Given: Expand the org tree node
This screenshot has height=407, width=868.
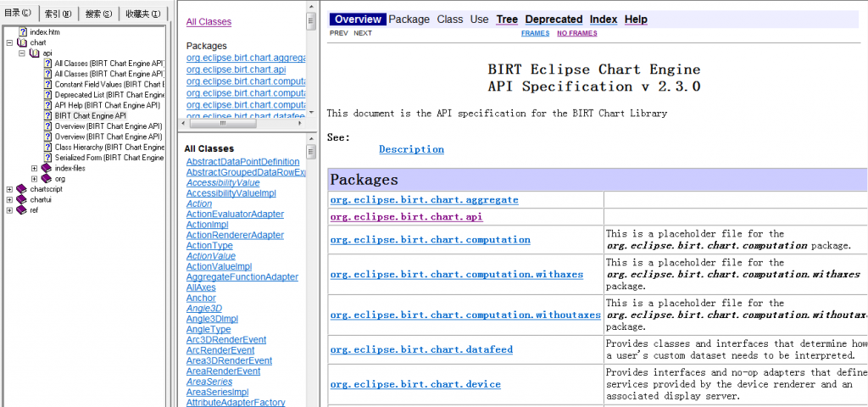Looking at the screenshot, I should 34,179.
